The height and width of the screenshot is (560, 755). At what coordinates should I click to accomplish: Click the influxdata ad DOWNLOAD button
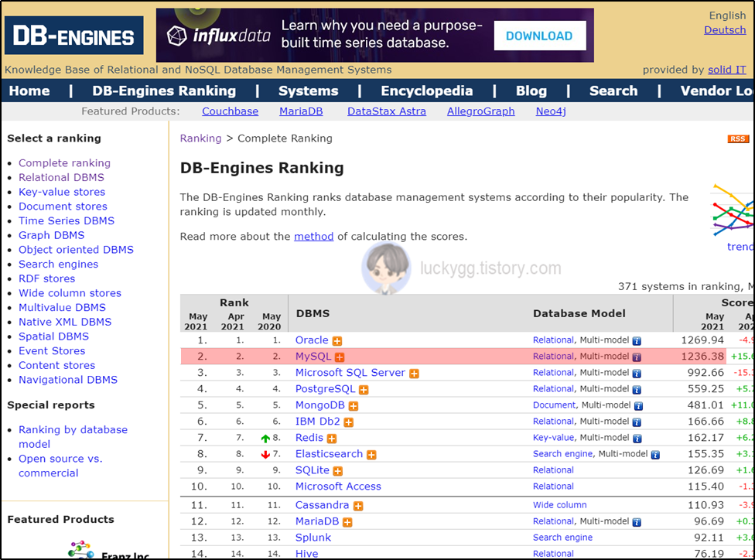pyautogui.click(x=539, y=36)
